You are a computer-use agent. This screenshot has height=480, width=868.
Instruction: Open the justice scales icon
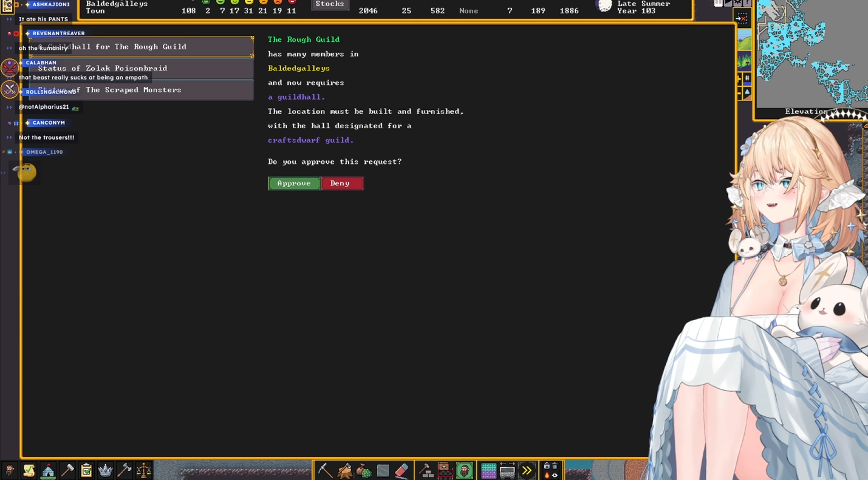(x=144, y=470)
